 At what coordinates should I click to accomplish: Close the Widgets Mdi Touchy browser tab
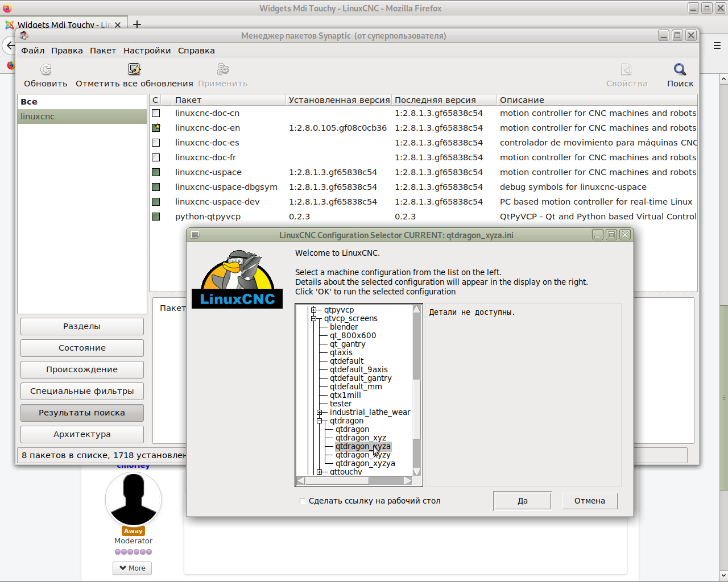[118, 25]
